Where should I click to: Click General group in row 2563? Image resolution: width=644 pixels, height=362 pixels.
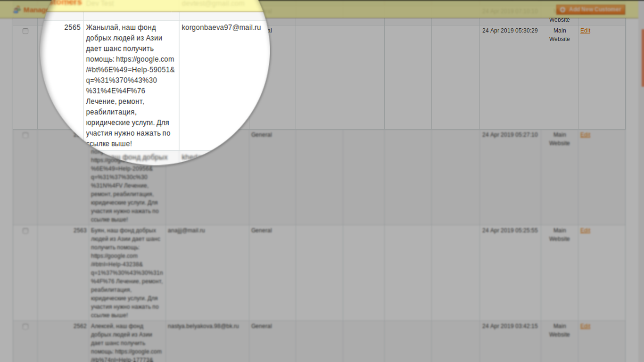pyautogui.click(x=261, y=230)
